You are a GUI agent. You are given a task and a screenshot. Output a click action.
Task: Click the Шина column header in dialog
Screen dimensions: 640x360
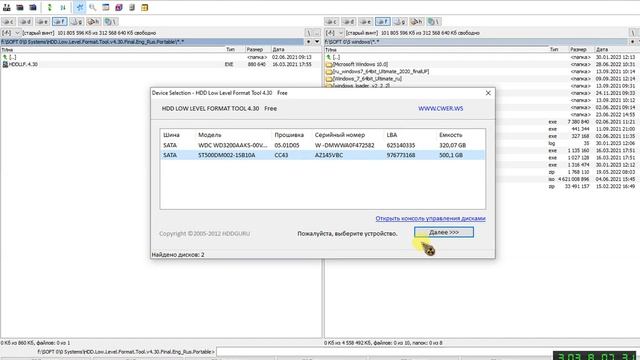coord(171,135)
